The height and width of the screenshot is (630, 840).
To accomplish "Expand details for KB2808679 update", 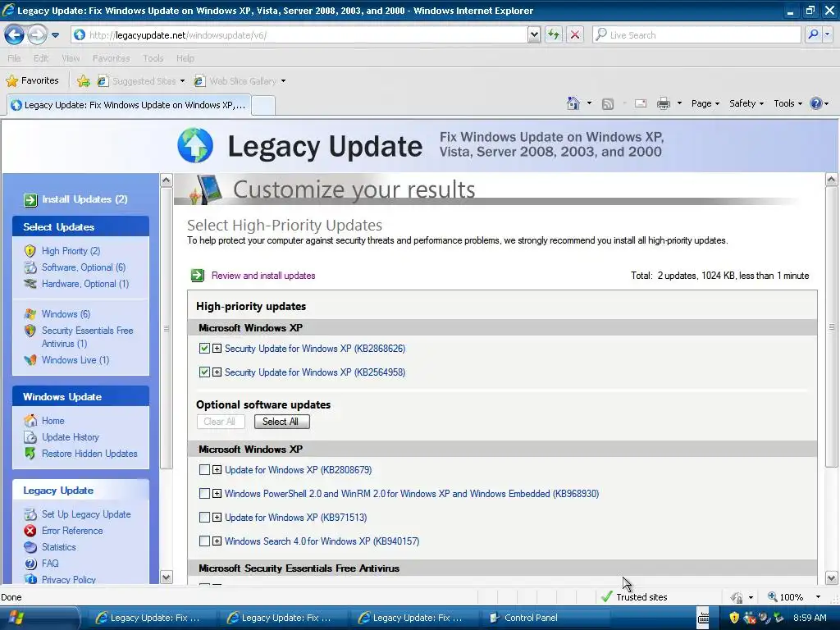I will click(217, 470).
